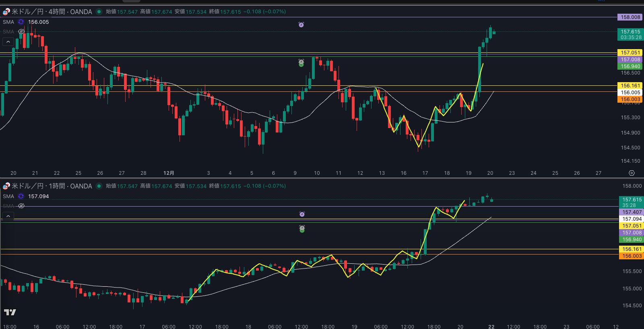Viewport: 644px width, 329px height.
Task: Open chart settings hexagon icon at time axis
Action: click(x=632, y=173)
